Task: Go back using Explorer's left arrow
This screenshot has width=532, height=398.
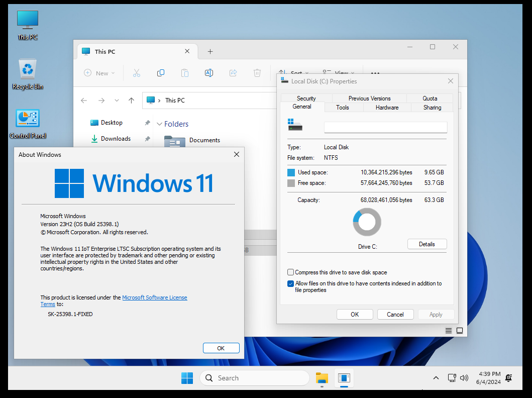Action: pos(84,101)
